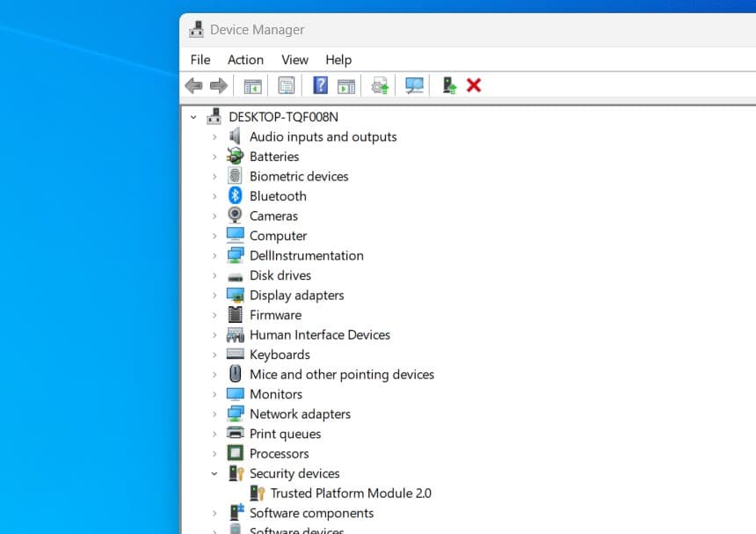Viewport: 756px width, 534px height.
Task: Open the Action menu
Action: 245,60
